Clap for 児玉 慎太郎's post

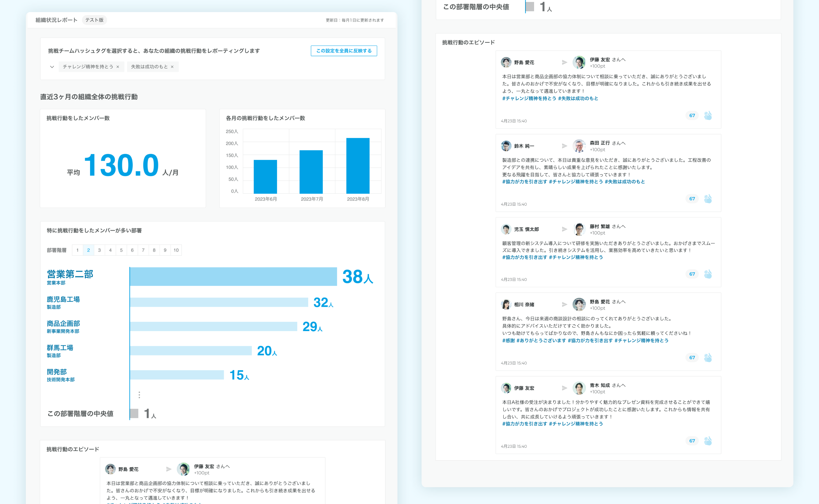coord(708,274)
